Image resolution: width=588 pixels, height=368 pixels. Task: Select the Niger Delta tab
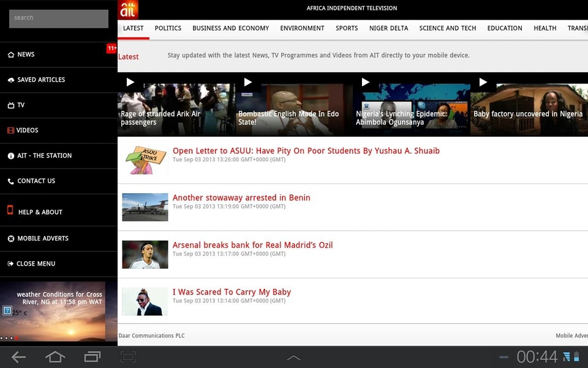(x=388, y=28)
